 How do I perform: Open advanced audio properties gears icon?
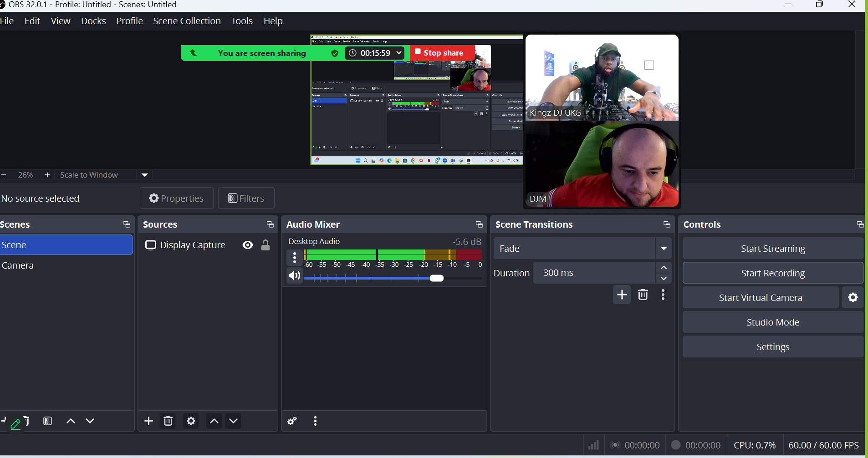292,421
